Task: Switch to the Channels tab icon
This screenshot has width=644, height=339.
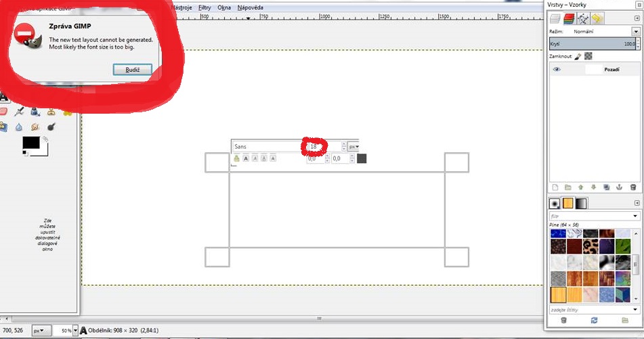Action: [x=570, y=18]
